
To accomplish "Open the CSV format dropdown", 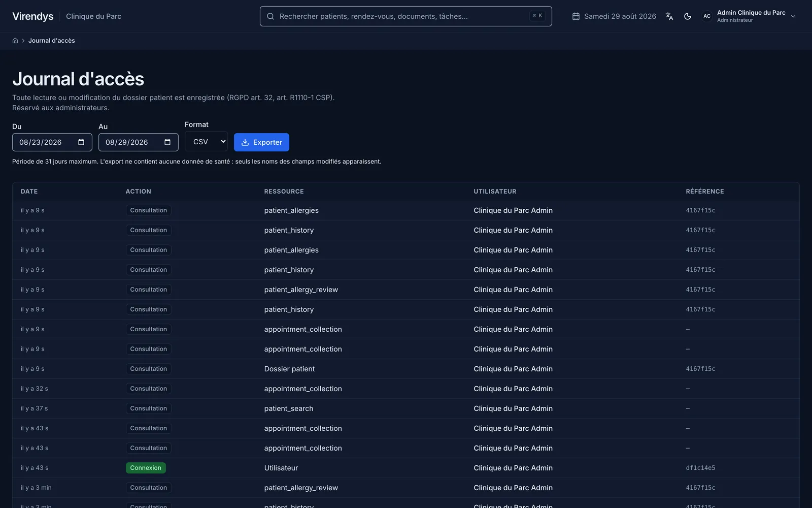I will (206, 142).
